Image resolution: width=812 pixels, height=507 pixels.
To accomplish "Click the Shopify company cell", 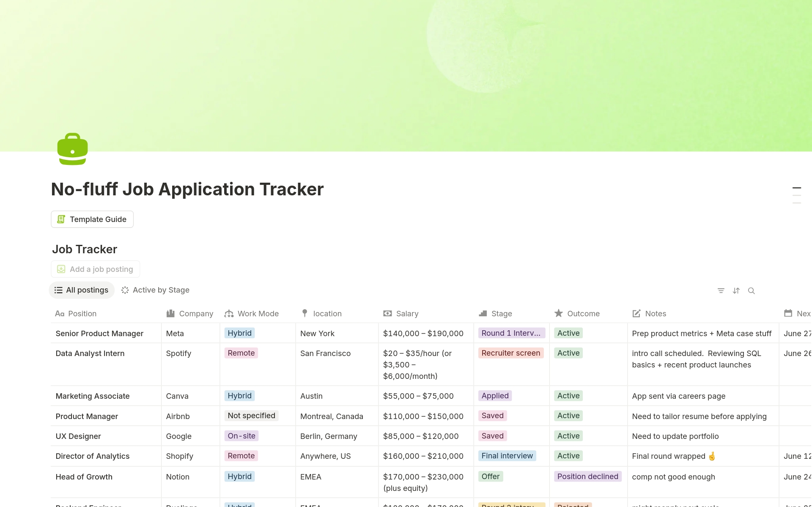I will click(190, 456).
